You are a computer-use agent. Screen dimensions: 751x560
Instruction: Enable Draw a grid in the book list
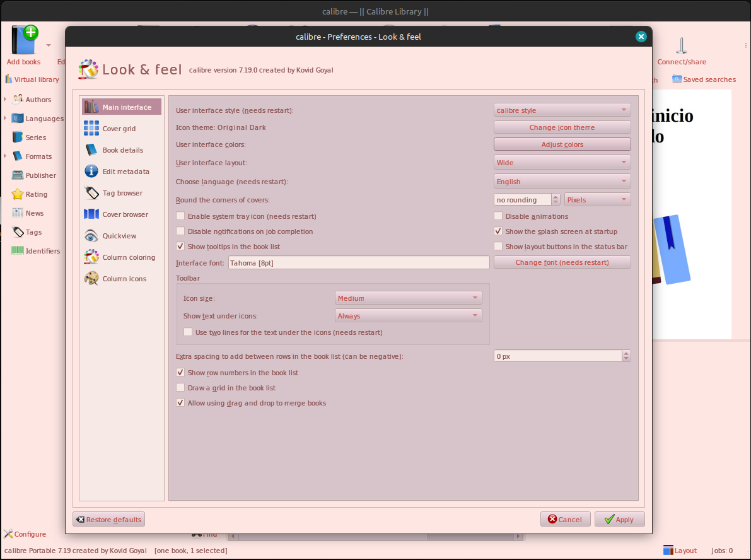180,388
